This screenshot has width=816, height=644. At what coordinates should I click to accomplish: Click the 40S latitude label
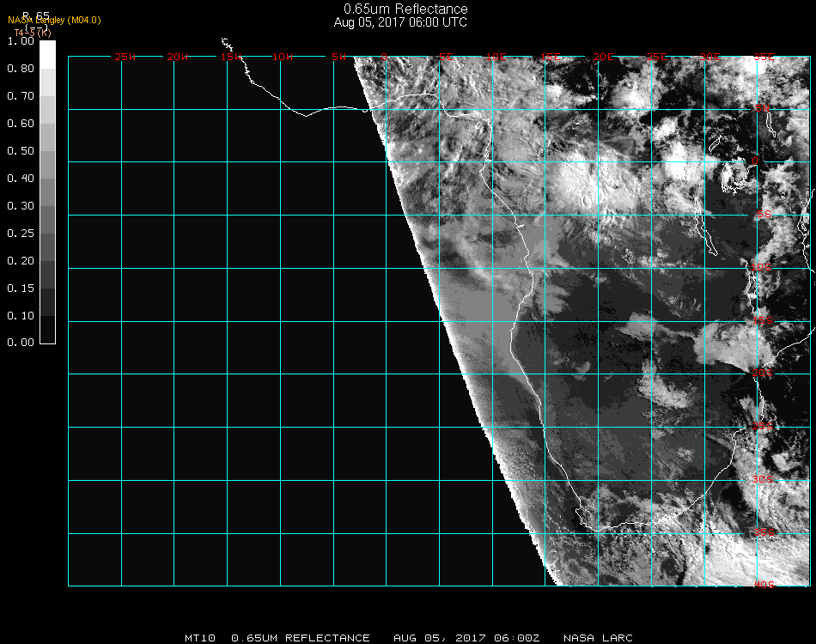763,585
